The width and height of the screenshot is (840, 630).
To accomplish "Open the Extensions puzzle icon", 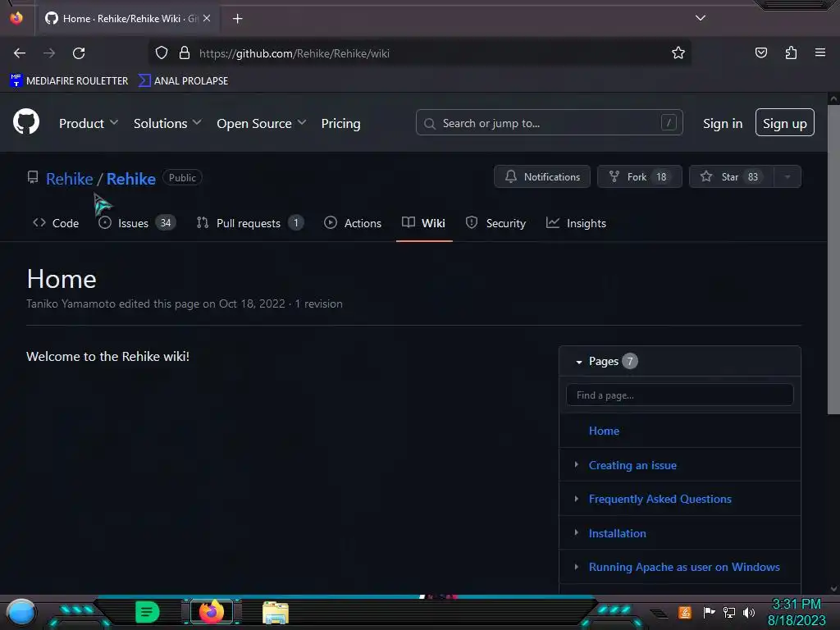I will (x=791, y=53).
